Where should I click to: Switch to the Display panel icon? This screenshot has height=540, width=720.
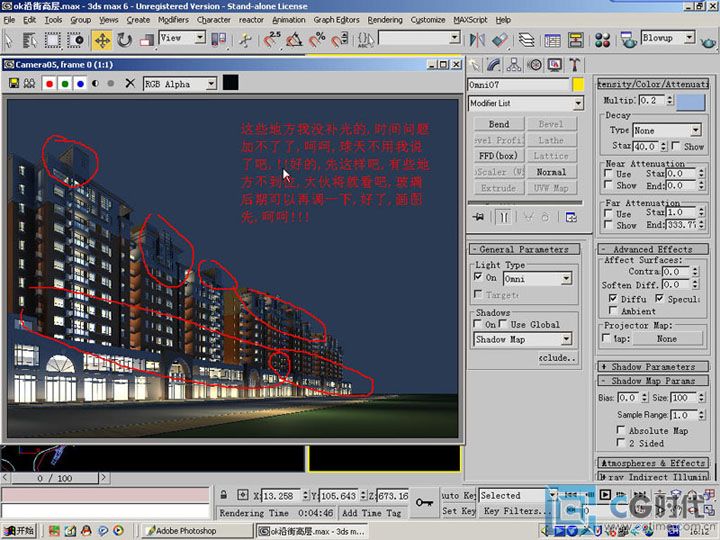click(x=555, y=65)
